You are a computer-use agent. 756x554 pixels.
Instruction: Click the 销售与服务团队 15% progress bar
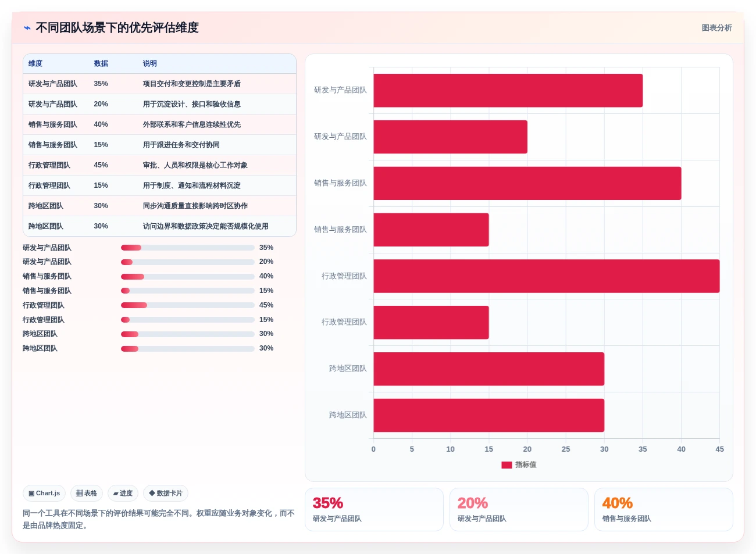pos(188,291)
